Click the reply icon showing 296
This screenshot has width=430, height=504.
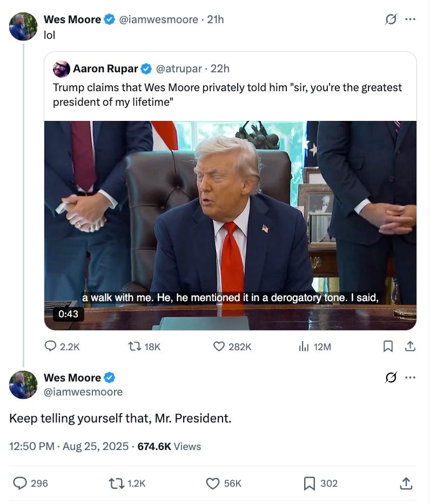[x=20, y=483]
